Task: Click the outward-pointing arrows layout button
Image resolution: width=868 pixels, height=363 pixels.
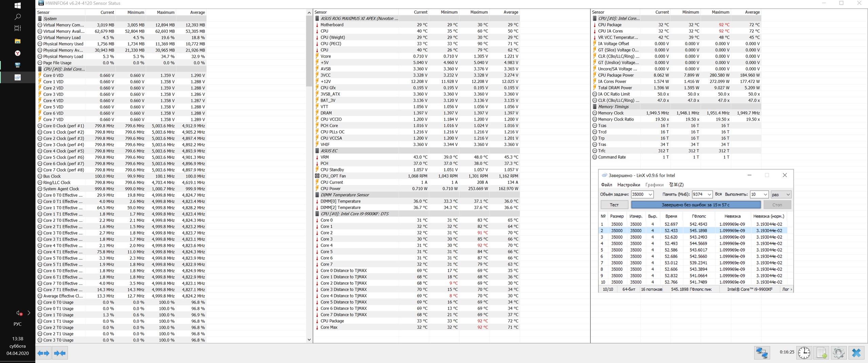Action: [43, 353]
